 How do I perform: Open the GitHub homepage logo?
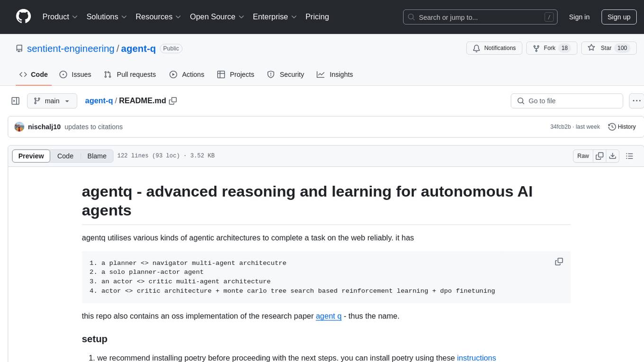click(x=24, y=17)
